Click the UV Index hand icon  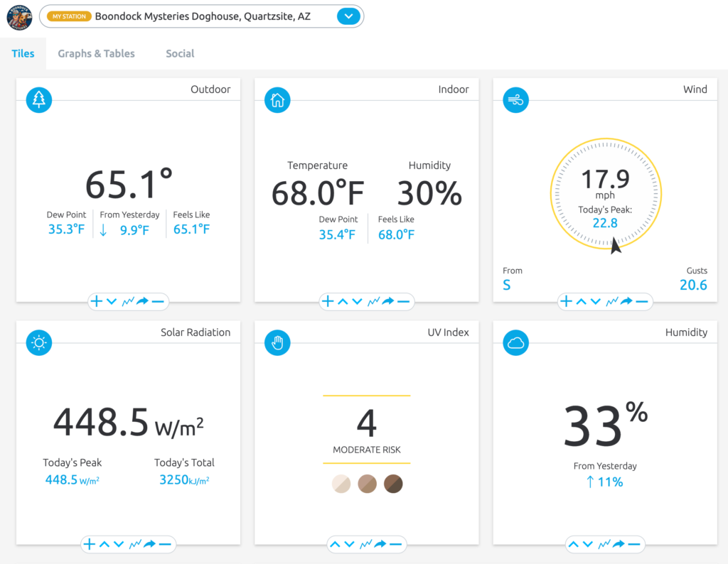pyautogui.click(x=277, y=343)
